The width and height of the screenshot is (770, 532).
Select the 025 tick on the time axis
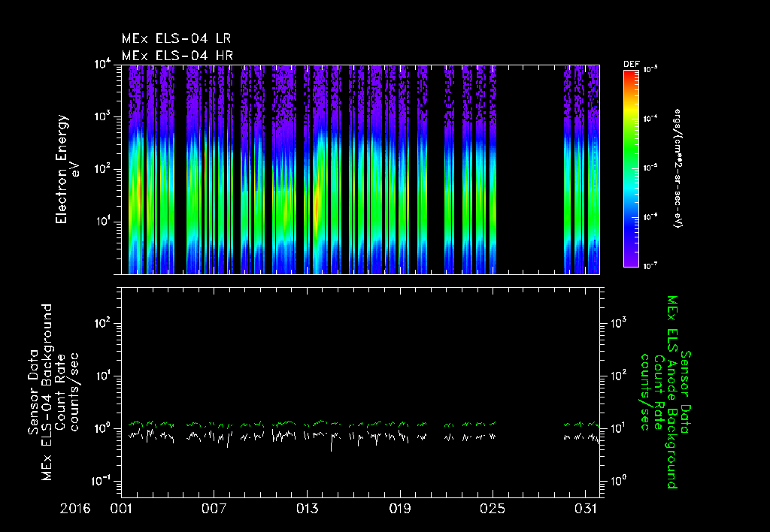point(493,509)
